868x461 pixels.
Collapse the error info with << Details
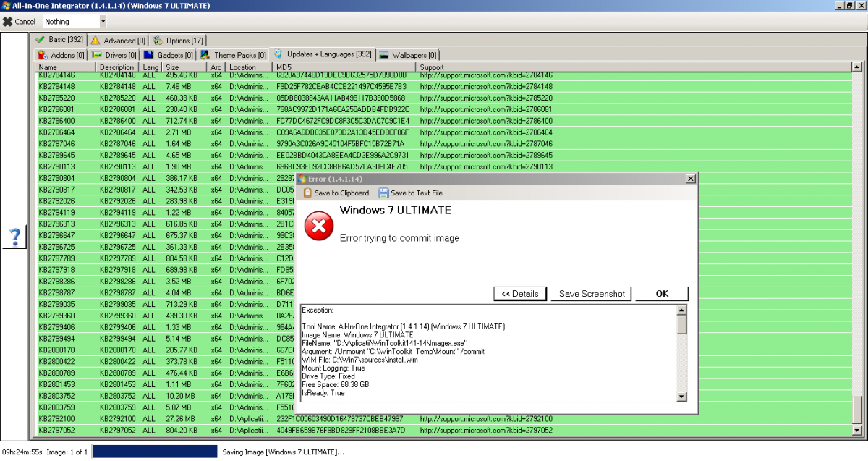pos(520,294)
